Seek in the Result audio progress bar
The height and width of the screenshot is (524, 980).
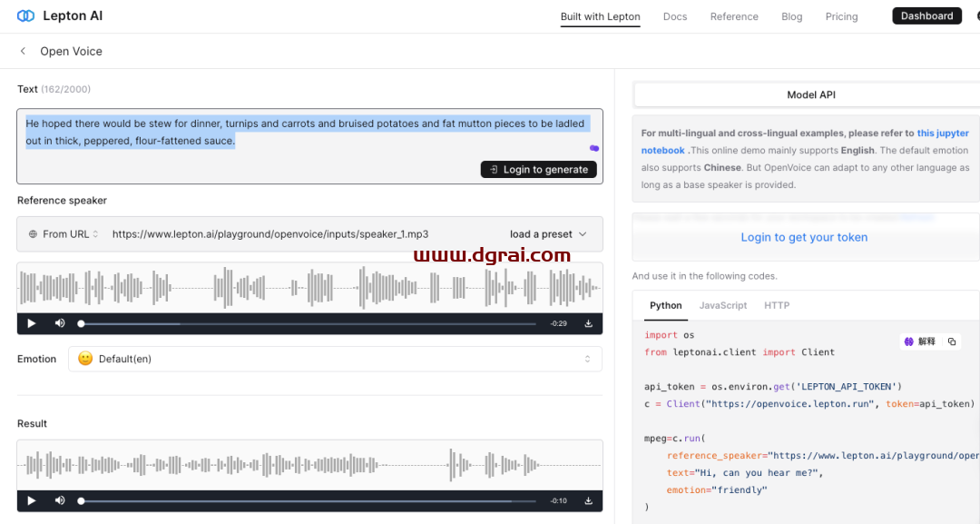pyautogui.click(x=309, y=501)
